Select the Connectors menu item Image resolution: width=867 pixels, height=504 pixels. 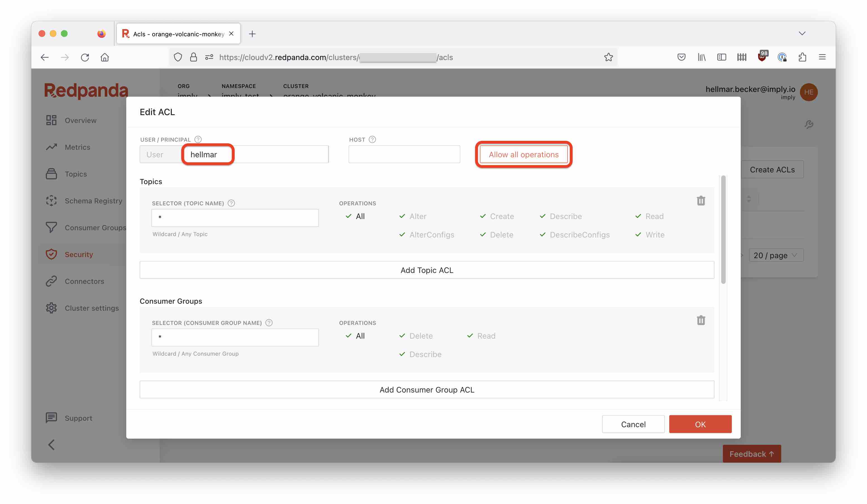click(x=85, y=281)
